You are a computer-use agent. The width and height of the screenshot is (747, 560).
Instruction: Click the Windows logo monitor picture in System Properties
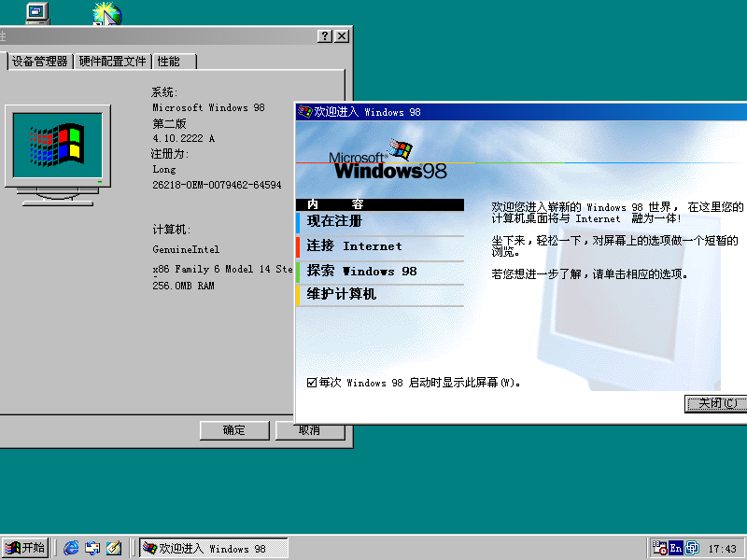(x=58, y=155)
